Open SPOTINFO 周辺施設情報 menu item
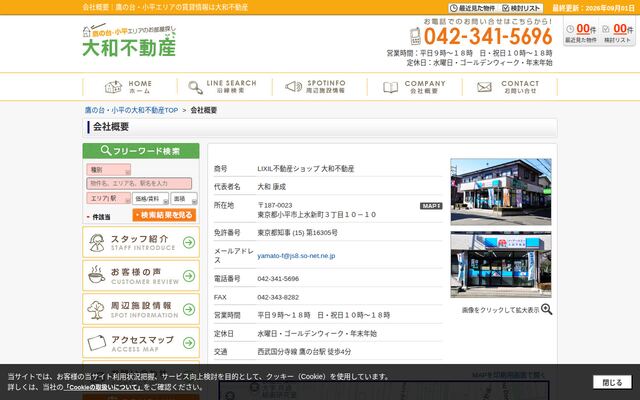The width and height of the screenshot is (640, 400). 320,87
